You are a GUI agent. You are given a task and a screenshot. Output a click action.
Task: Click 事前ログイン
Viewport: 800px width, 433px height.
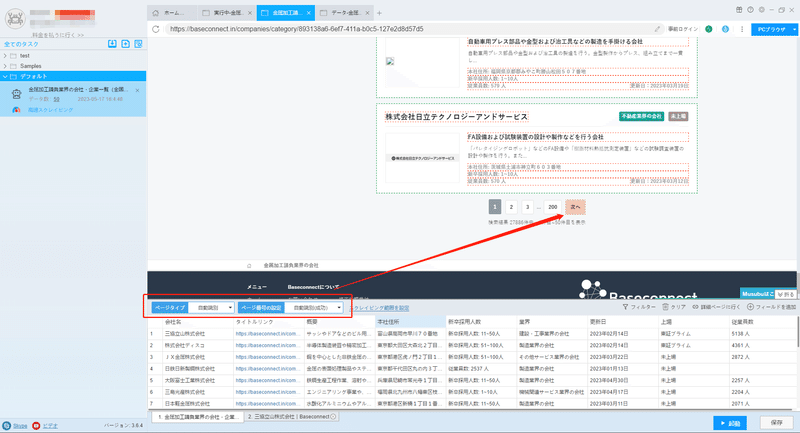683,29
